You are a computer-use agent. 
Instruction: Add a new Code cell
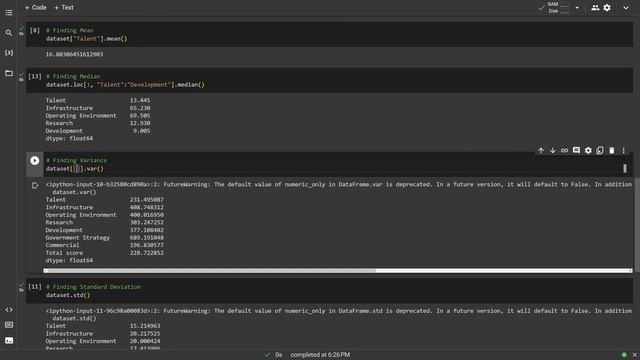36,7
